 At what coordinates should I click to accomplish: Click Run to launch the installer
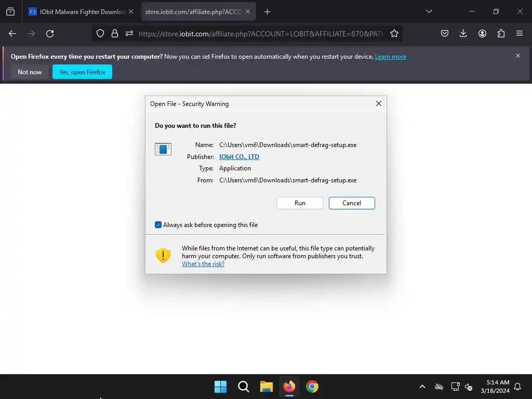click(x=300, y=203)
